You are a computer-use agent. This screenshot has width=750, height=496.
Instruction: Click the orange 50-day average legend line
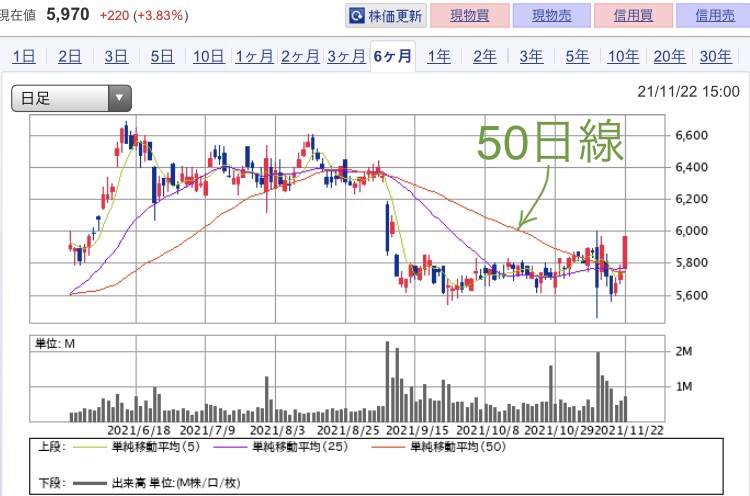pyautogui.click(x=388, y=448)
